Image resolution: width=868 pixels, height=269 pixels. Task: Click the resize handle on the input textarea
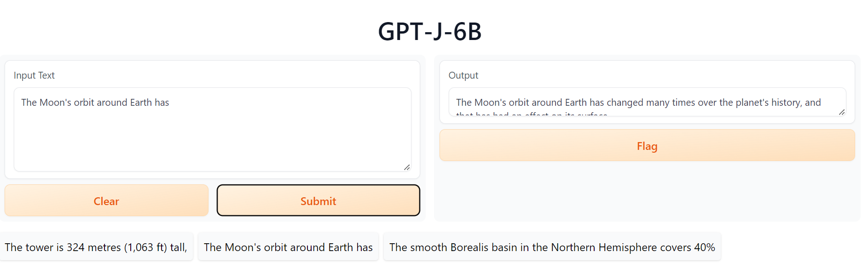[407, 167]
